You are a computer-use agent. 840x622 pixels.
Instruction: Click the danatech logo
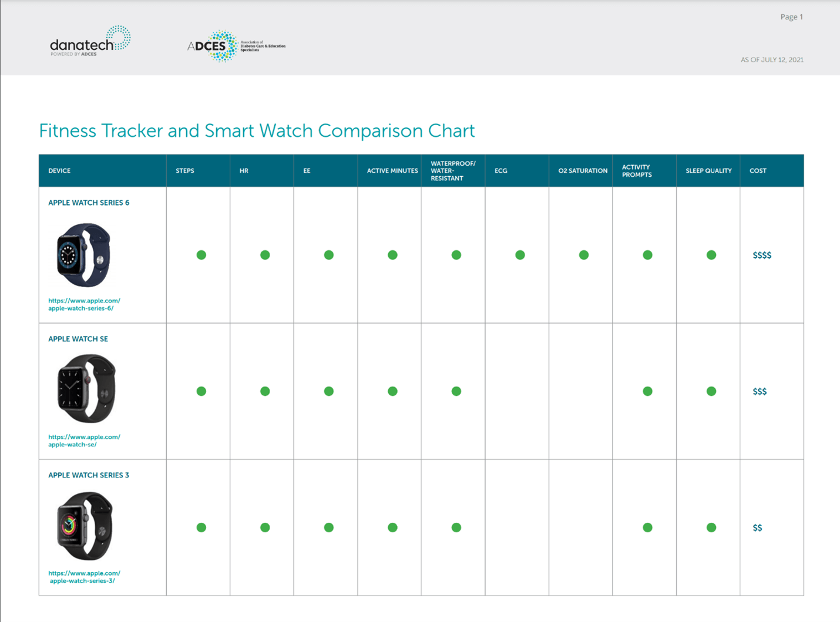click(x=90, y=41)
